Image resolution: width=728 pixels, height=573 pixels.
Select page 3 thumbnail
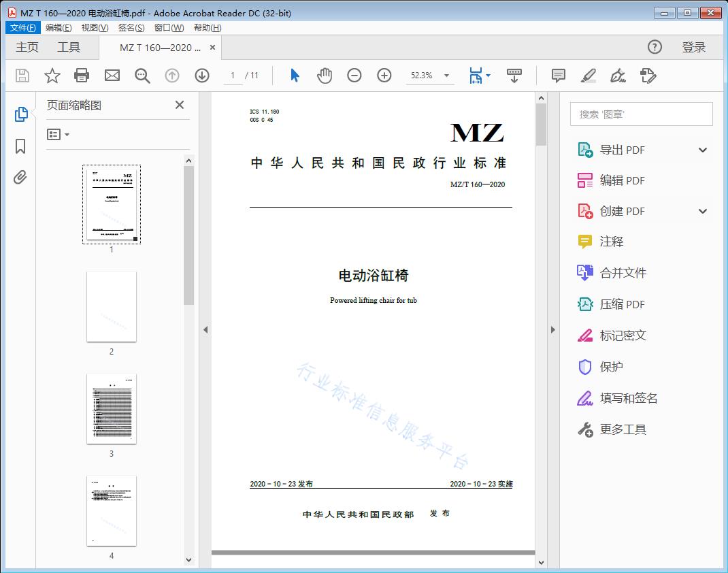[x=112, y=408]
